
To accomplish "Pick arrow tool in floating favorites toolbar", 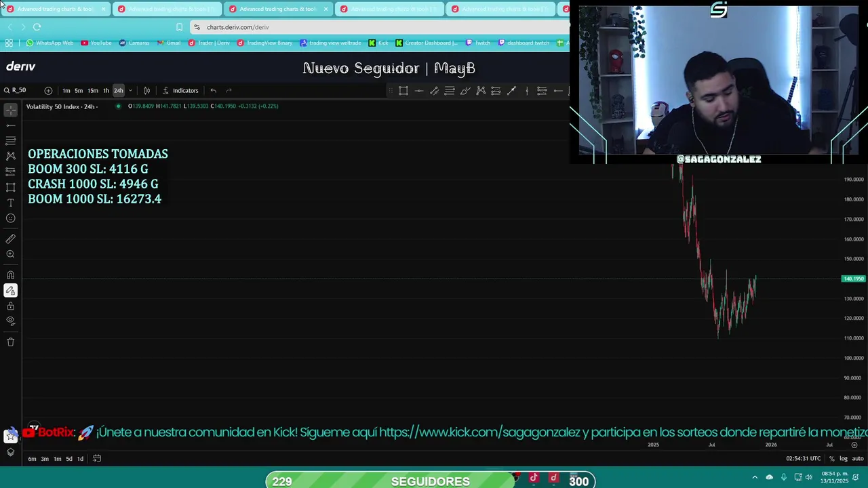I will (x=511, y=90).
